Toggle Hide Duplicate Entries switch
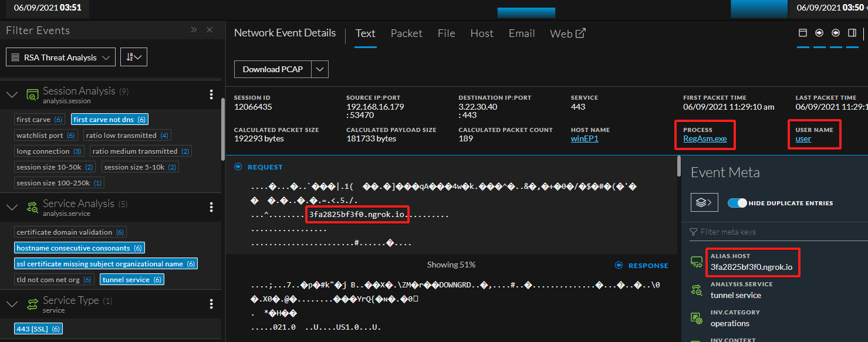 tap(737, 203)
